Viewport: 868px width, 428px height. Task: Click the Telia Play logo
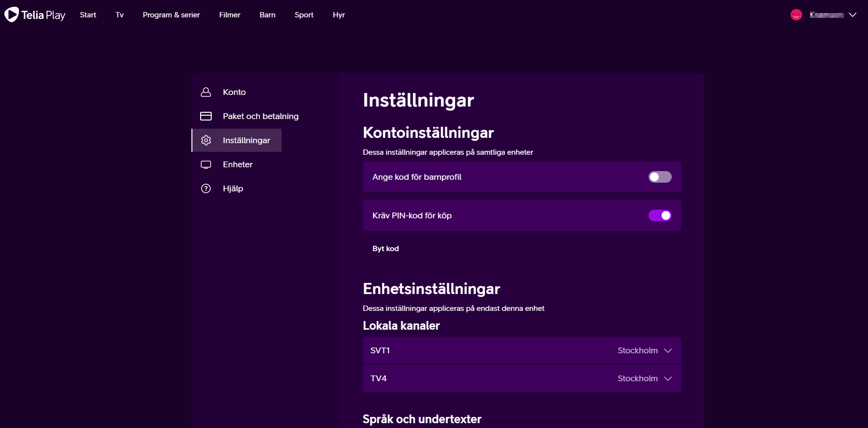coord(35,15)
